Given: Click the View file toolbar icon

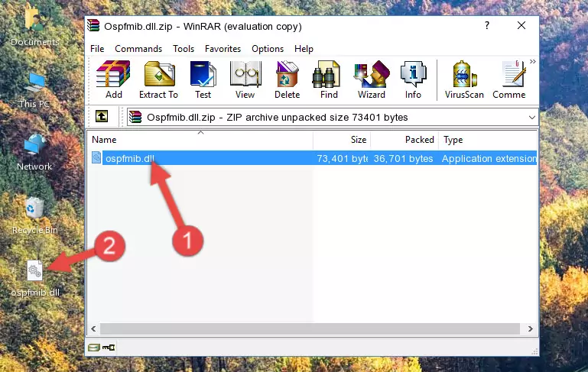Looking at the screenshot, I should [245, 79].
